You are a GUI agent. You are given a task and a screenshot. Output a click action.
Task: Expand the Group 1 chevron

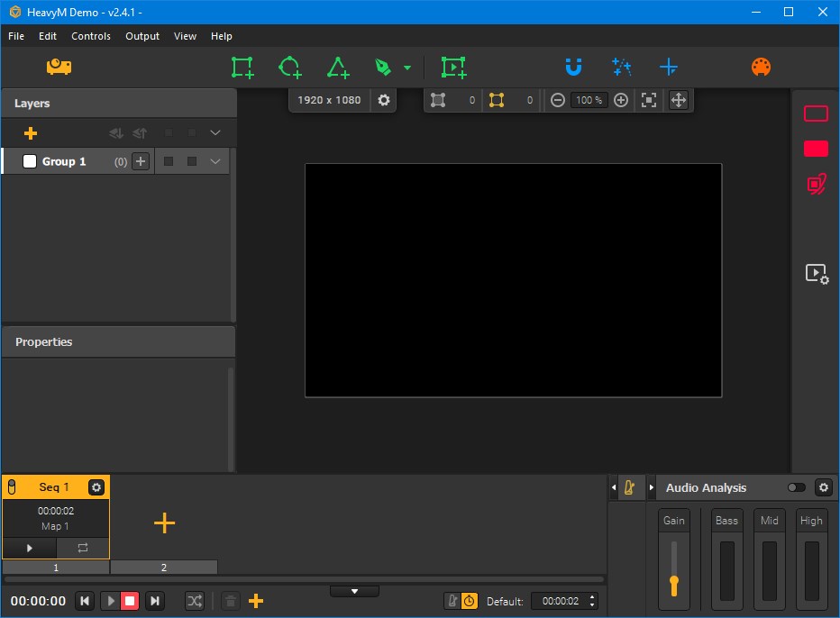click(x=215, y=161)
